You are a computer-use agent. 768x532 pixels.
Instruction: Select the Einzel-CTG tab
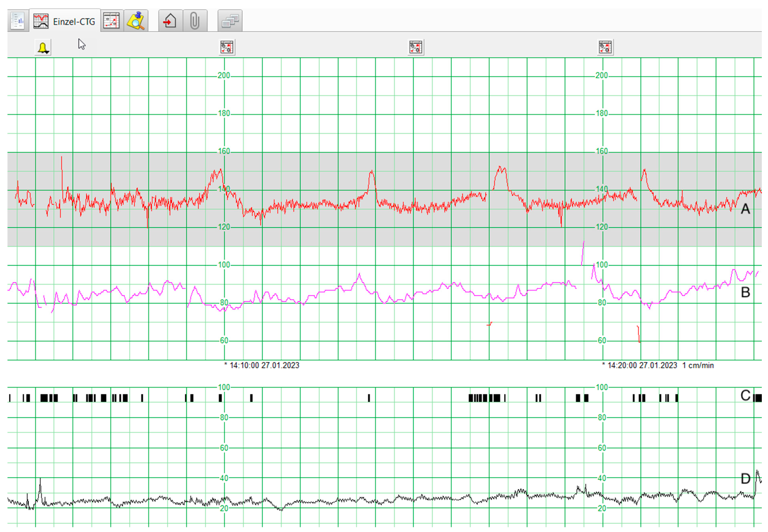point(65,21)
